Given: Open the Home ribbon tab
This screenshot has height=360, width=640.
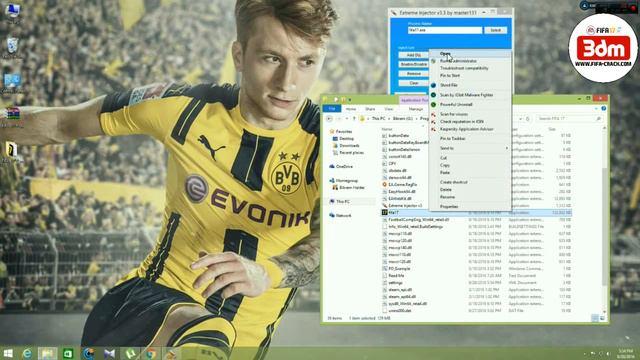Looking at the screenshot, I should pos(351,109).
